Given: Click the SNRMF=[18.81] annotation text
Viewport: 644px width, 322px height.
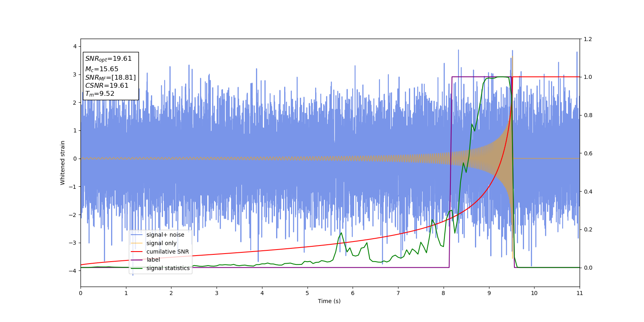Looking at the screenshot, I should 110,77.
